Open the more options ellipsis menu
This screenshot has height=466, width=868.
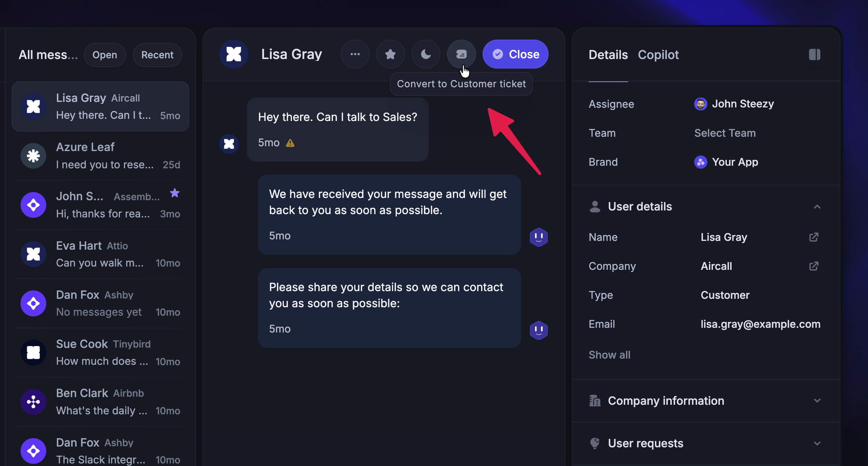355,54
